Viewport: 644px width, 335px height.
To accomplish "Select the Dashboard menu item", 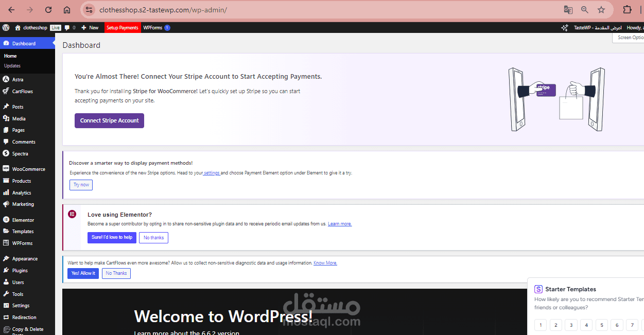I will (x=27, y=44).
